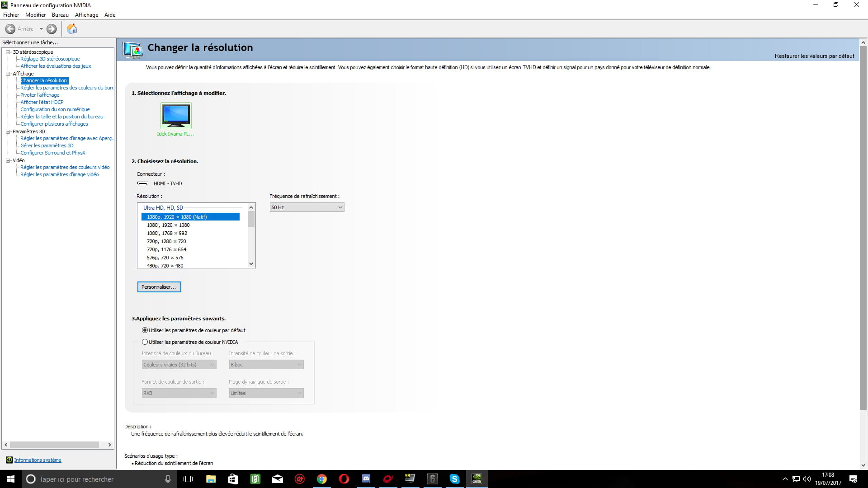Viewport: 868px width, 488px height.
Task: Open the Affichage menu
Action: [x=86, y=15]
